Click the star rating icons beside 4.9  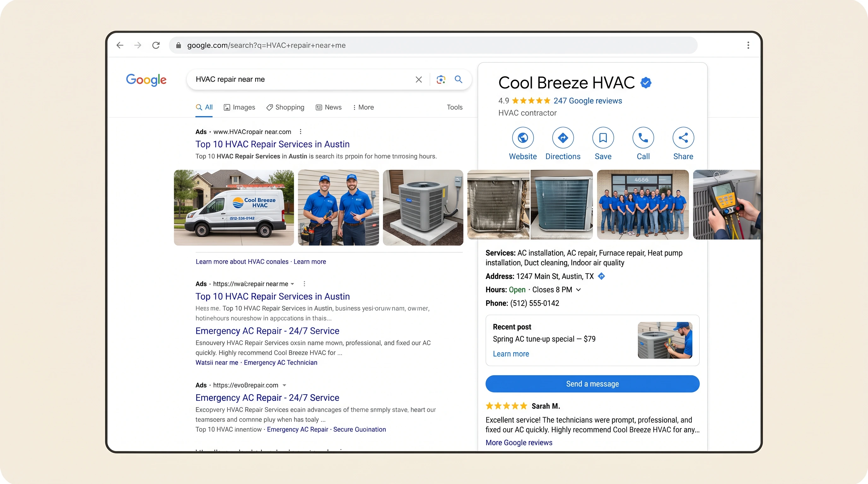coord(531,101)
